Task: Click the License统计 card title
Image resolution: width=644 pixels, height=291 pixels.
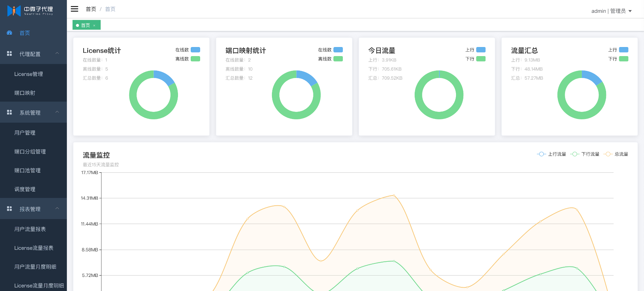Action: pos(102,50)
